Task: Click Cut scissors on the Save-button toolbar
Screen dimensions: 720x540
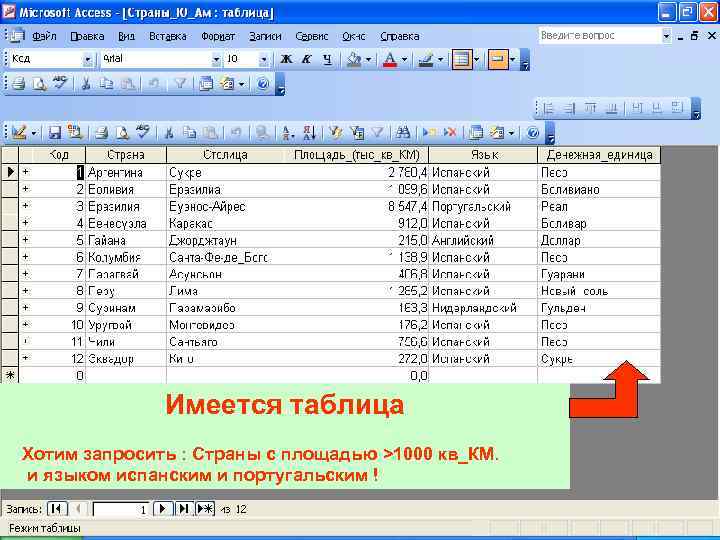Action: click(x=169, y=133)
